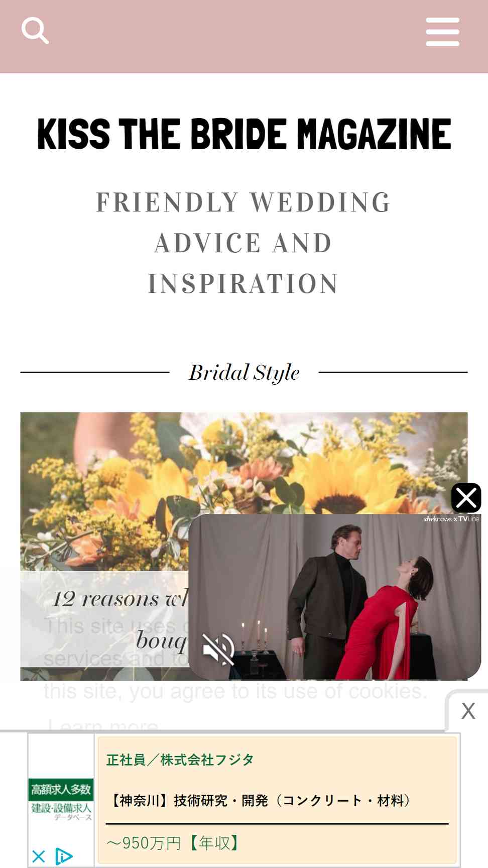This screenshot has width=488, height=868.
Task: Close the floating video player
Action: (x=466, y=498)
